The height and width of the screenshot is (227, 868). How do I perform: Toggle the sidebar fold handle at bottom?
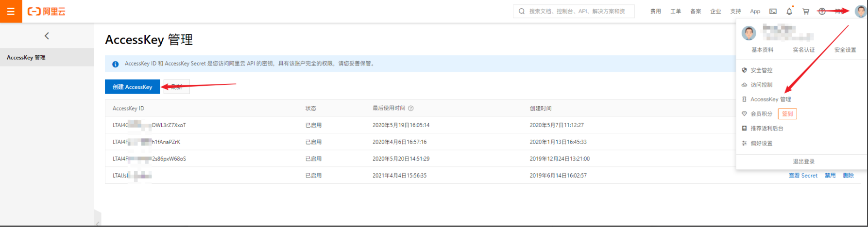tap(98, 218)
